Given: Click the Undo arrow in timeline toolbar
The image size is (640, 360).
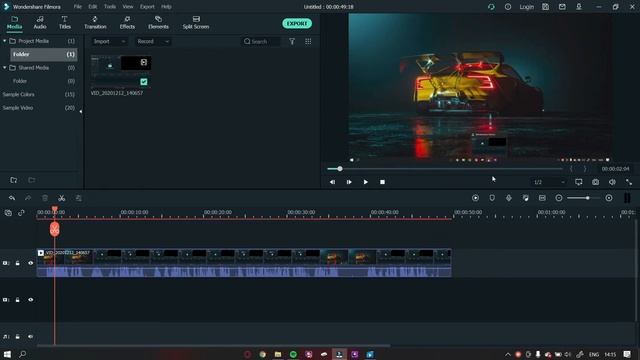Looking at the screenshot, I should click(x=12, y=198).
